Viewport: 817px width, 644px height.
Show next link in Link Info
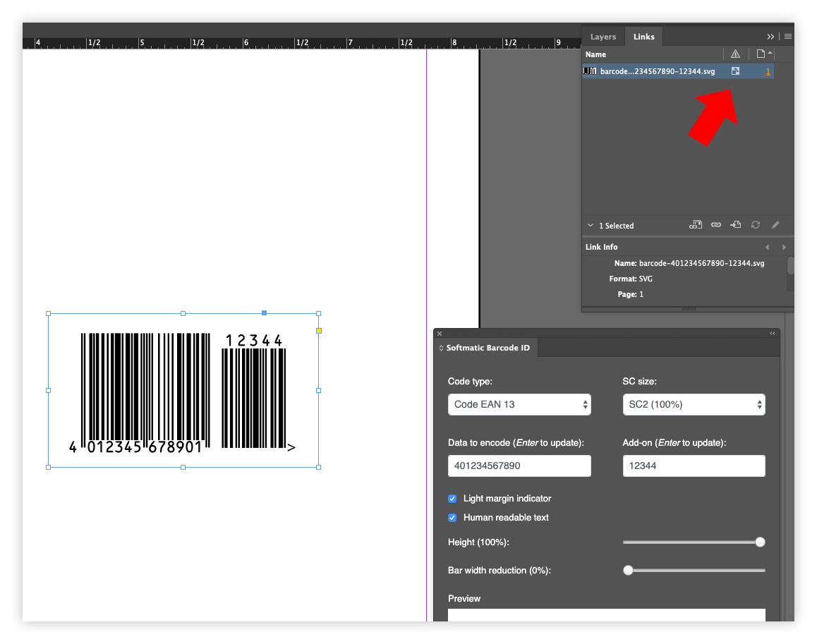tap(784, 248)
